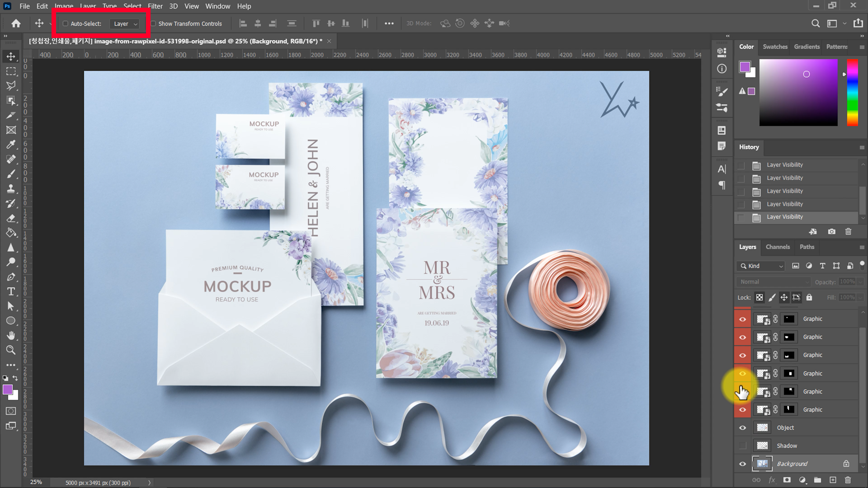The height and width of the screenshot is (488, 868).
Task: Click the search icon at top right
Action: 815,23
